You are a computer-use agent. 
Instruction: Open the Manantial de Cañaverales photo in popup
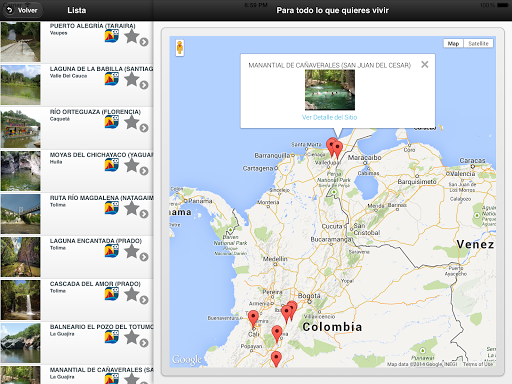[330, 90]
